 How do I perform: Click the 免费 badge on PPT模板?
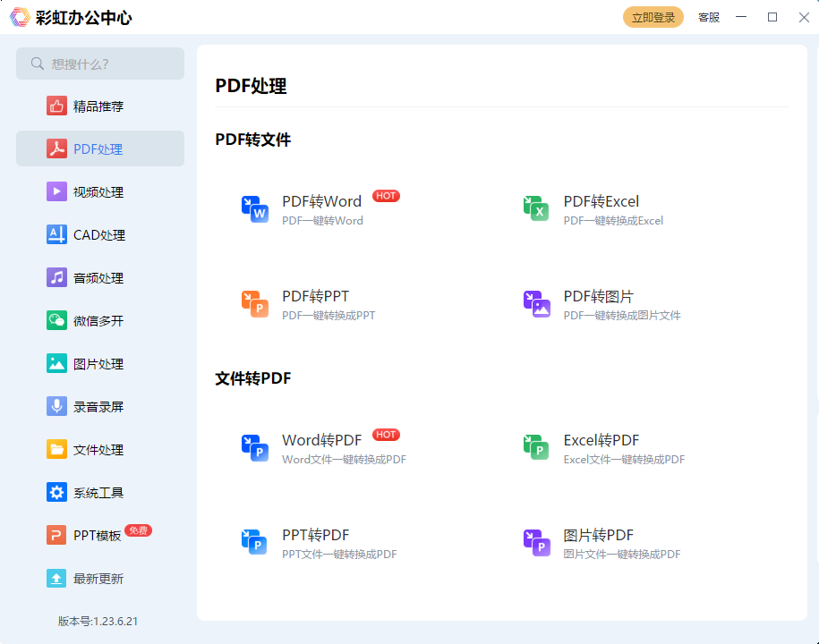[x=139, y=530]
